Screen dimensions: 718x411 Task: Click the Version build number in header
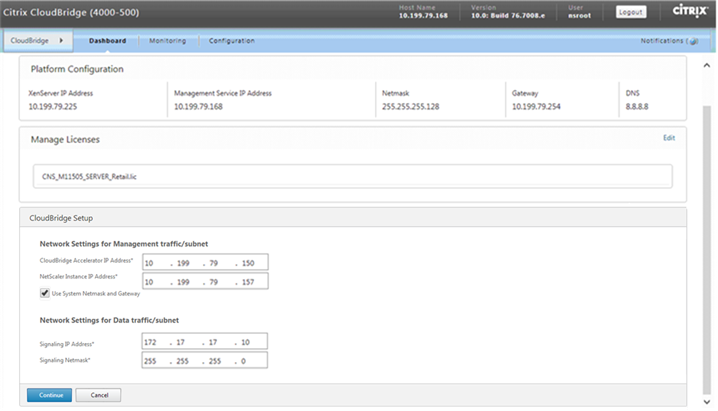(508, 16)
